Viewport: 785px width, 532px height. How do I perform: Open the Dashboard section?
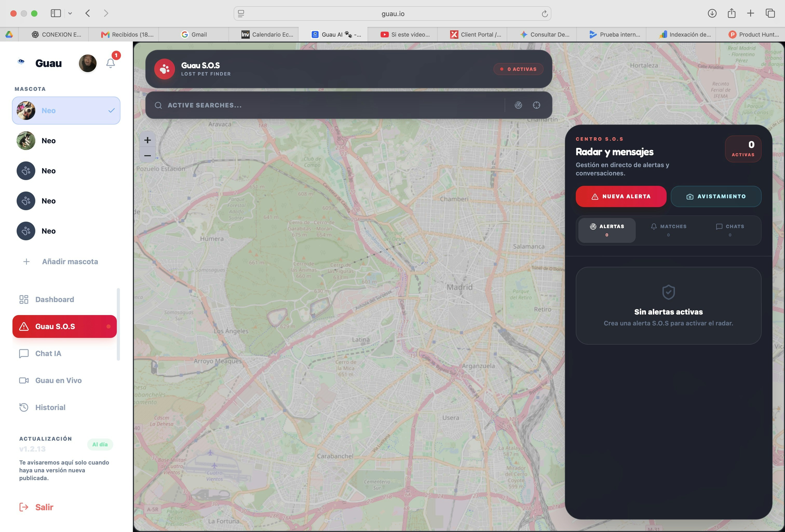65,299
